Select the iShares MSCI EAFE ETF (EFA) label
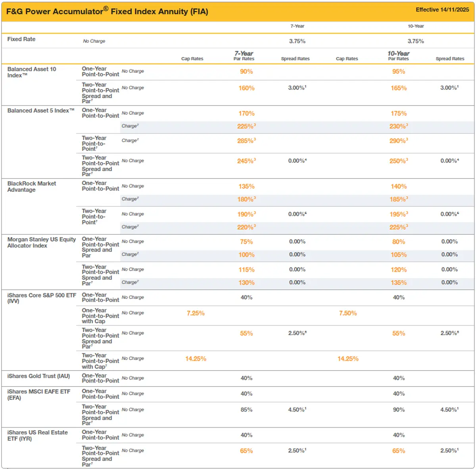The height and width of the screenshot is (469, 476). click(x=38, y=394)
